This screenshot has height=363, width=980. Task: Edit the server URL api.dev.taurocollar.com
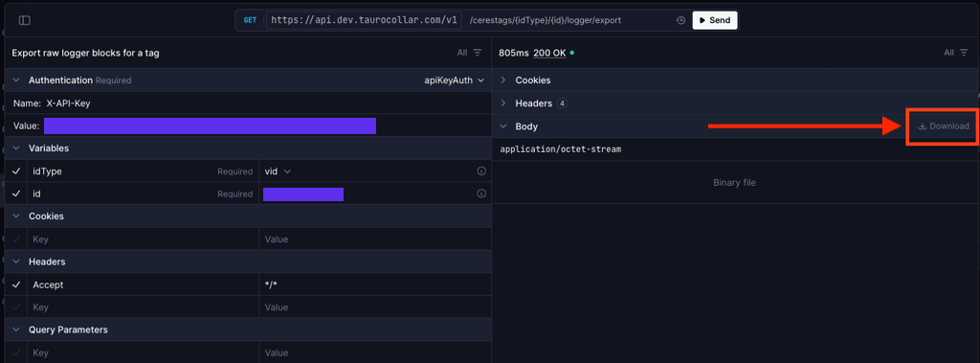click(x=365, y=21)
